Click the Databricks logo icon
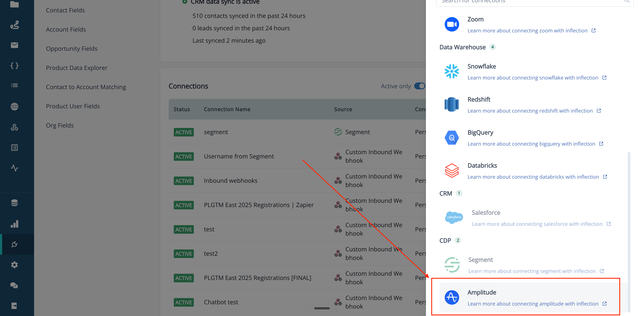This screenshot has width=644, height=316. click(x=451, y=171)
